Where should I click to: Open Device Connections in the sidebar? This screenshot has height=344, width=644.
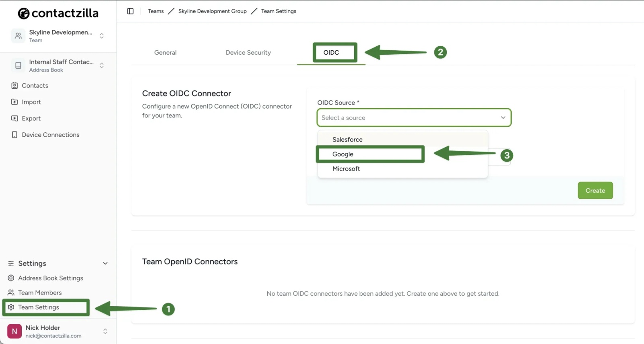pos(51,135)
